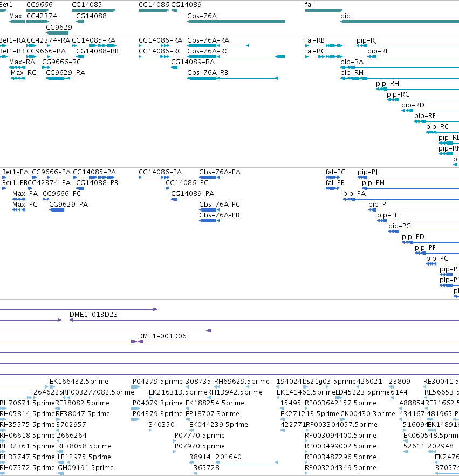
Task: Select the Gbs-76A-PB protein label
Action: (x=219, y=215)
